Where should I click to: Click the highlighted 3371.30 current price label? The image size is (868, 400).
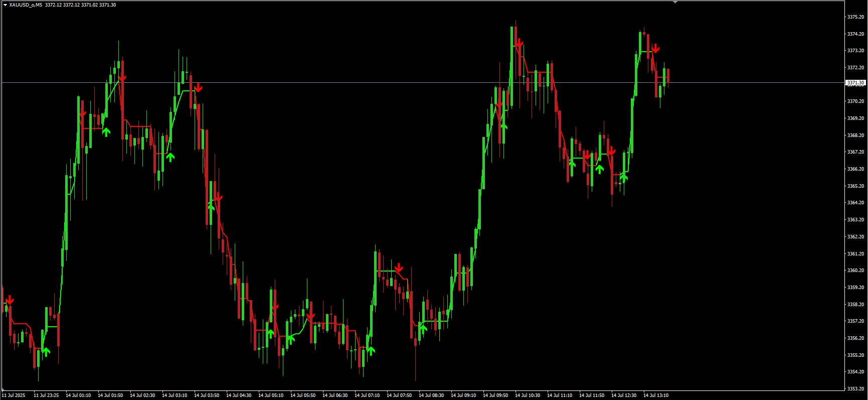[x=855, y=82]
